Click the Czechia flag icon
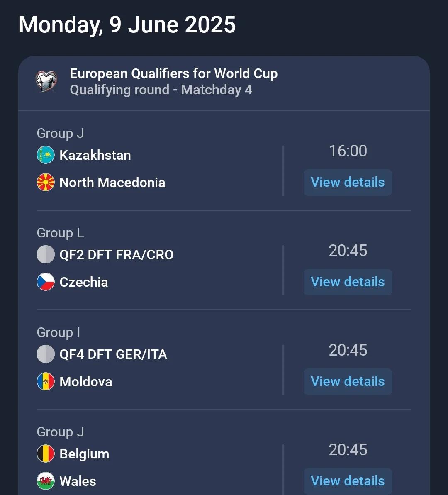 pyautogui.click(x=46, y=282)
